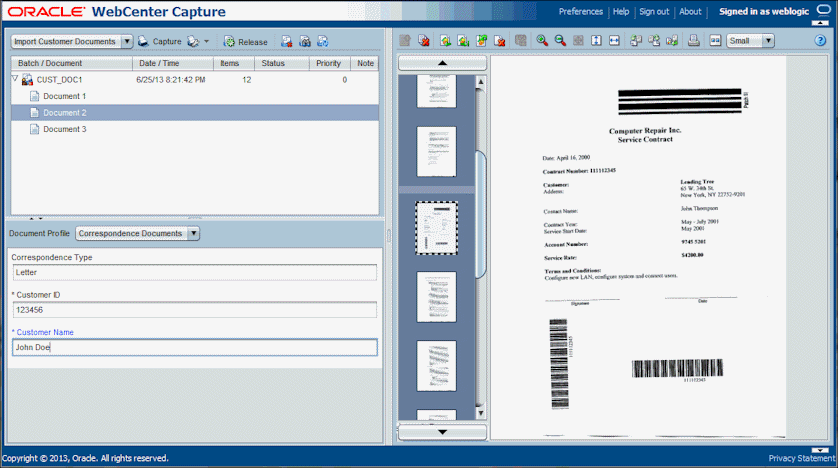Viewport: 838px width, 468px height.
Task: Click the thumbnail scrollbar up arrow
Action: coord(480,82)
